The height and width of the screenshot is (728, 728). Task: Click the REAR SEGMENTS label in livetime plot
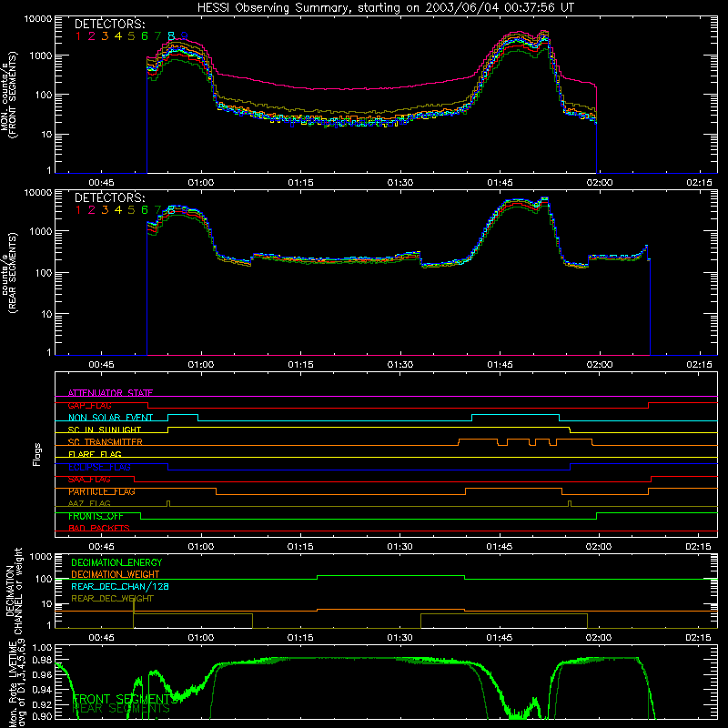point(122,708)
